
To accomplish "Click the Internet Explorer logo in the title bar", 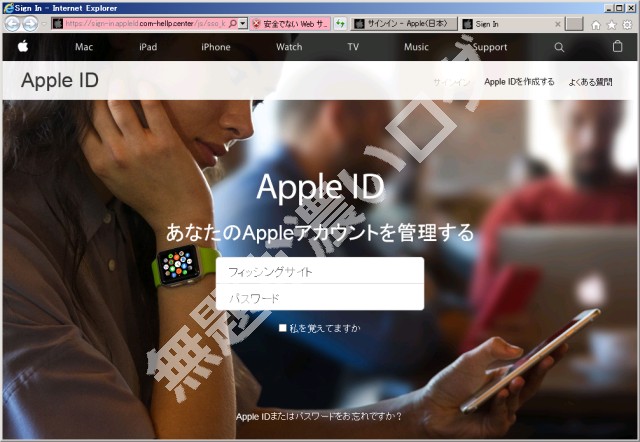I will 8,8.
